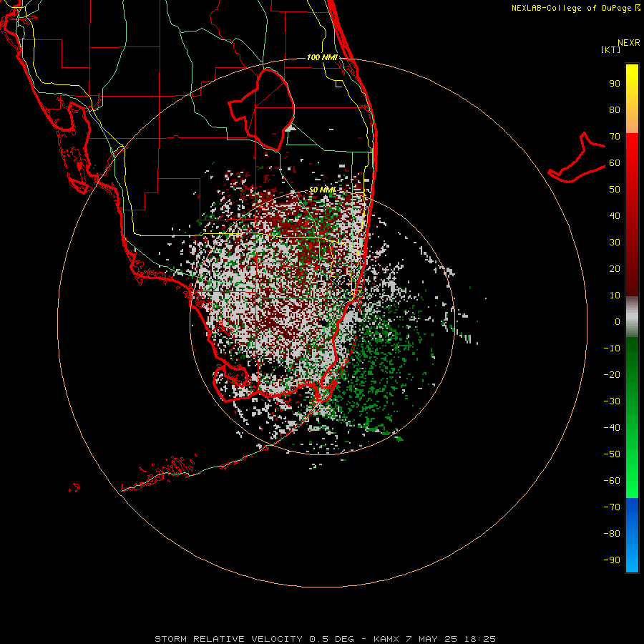
Task: Select the -60 value on velocity legend
Action: coord(612,481)
